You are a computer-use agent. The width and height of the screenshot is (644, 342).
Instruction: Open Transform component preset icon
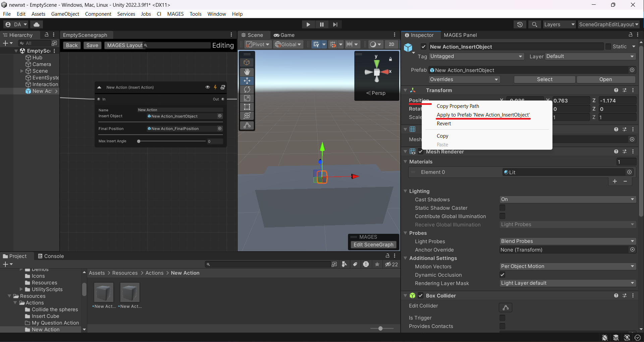(x=625, y=90)
